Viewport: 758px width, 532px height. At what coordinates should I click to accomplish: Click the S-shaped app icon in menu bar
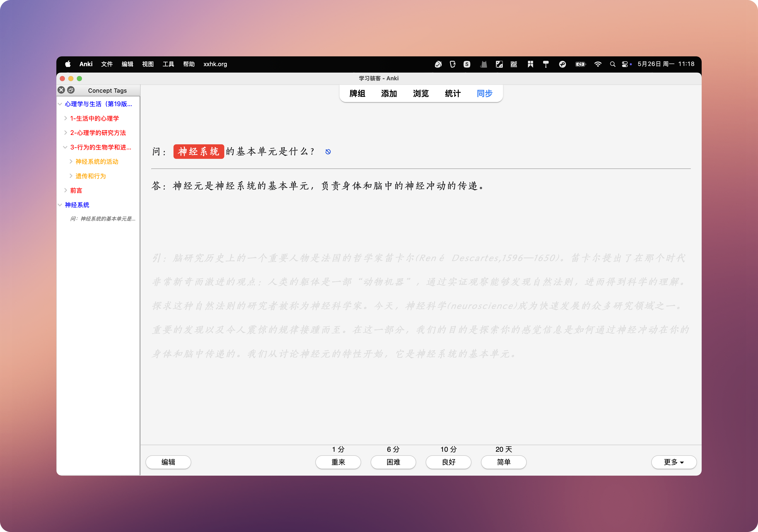pyautogui.click(x=467, y=64)
